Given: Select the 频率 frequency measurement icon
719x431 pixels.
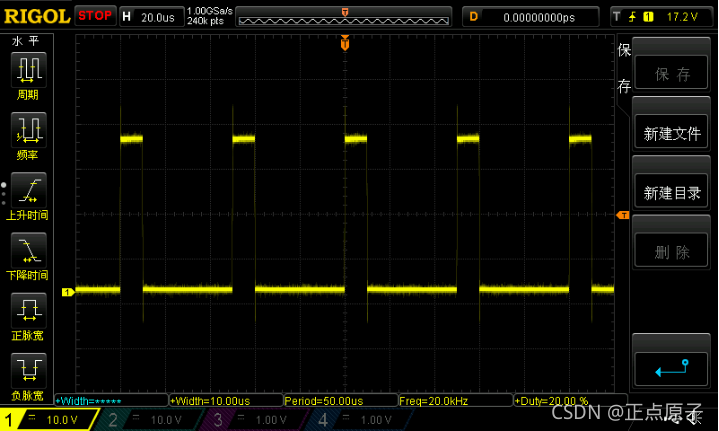Looking at the screenshot, I should click(28, 130).
